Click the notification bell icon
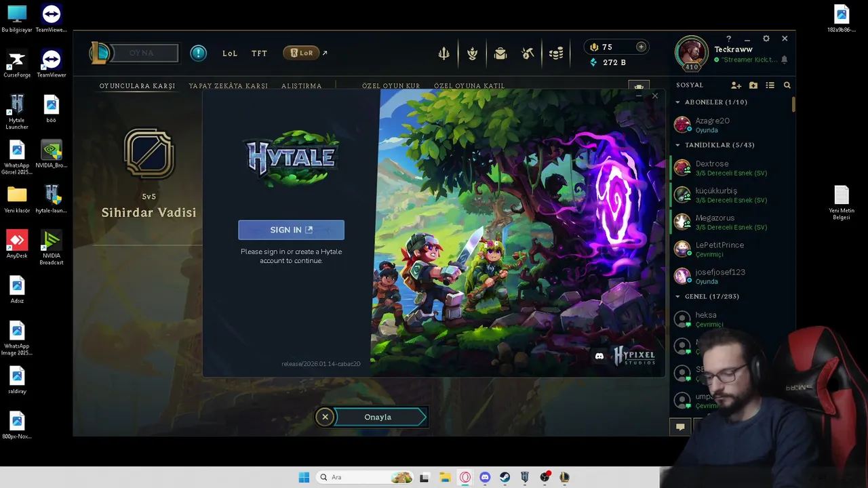 [785, 60]
